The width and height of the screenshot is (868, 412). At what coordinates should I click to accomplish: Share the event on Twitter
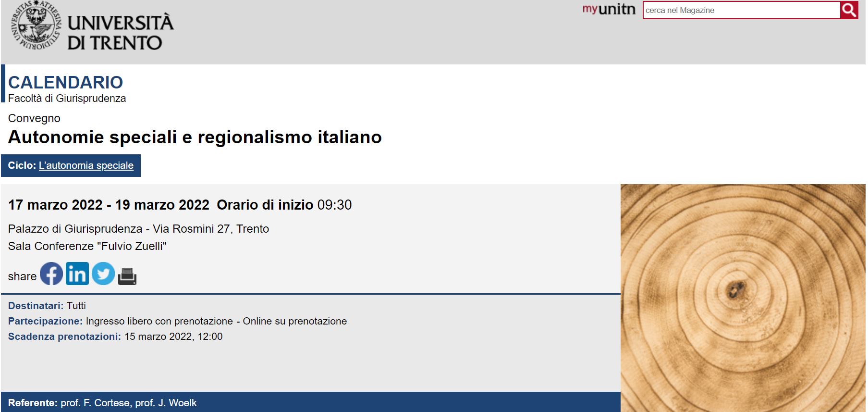pos(103,274)
